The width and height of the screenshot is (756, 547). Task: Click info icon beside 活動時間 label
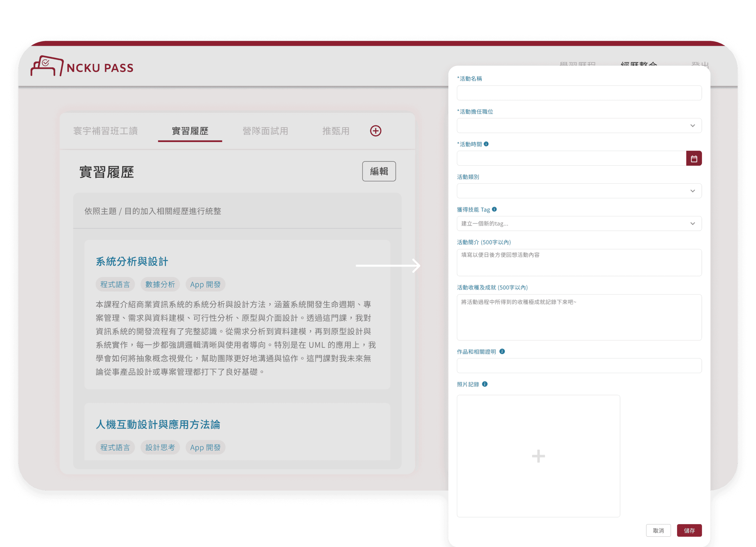[486, 144]
